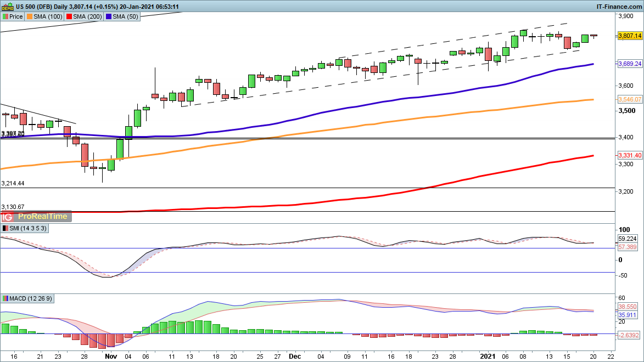Click the SMI value tag 59.224

point(627,239)
